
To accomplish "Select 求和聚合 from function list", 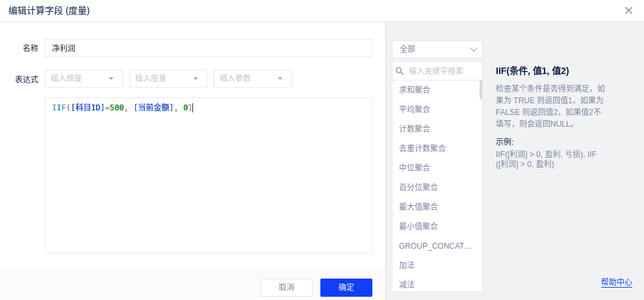I will click(x=415, y=90).
